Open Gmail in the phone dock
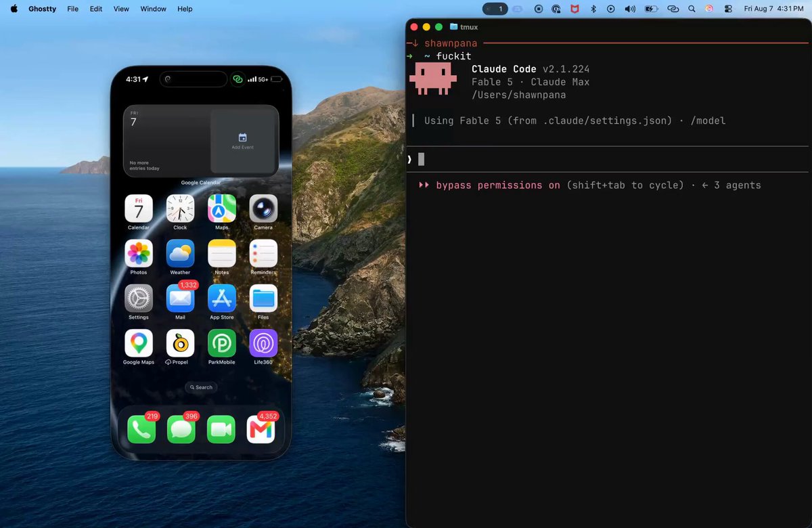 tap(261, 430)
